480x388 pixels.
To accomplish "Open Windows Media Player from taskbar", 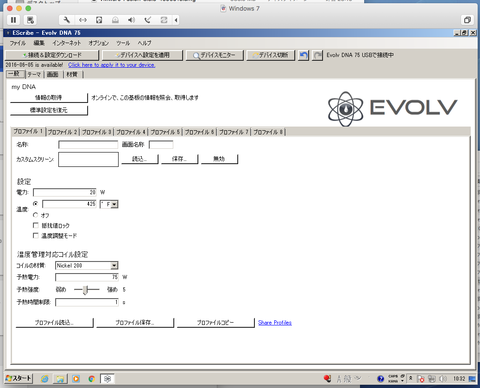I will 76,379.
